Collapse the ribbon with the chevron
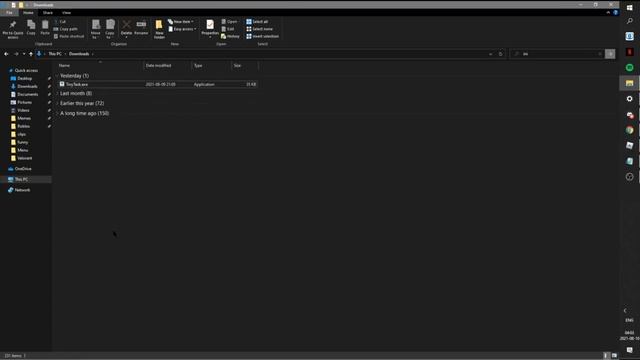640x360 pixels. click(608, 13)
